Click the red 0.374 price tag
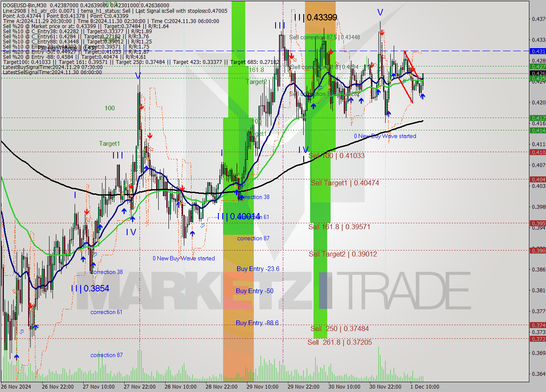546x392 pixels. 537,325
